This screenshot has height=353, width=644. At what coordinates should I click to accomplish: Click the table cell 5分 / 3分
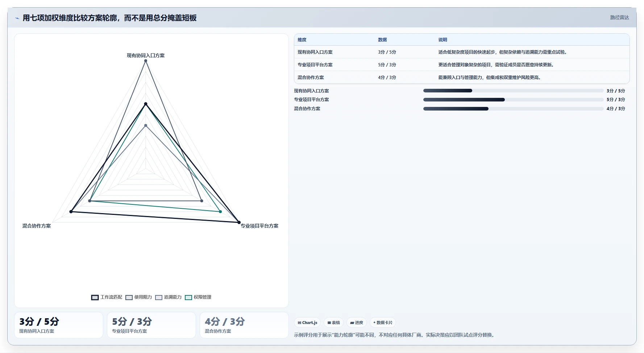387,65
